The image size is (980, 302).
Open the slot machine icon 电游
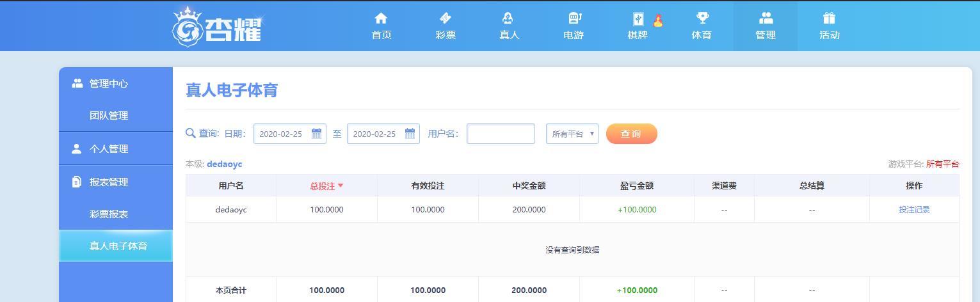pyautogui.click(x=574, y=19)
